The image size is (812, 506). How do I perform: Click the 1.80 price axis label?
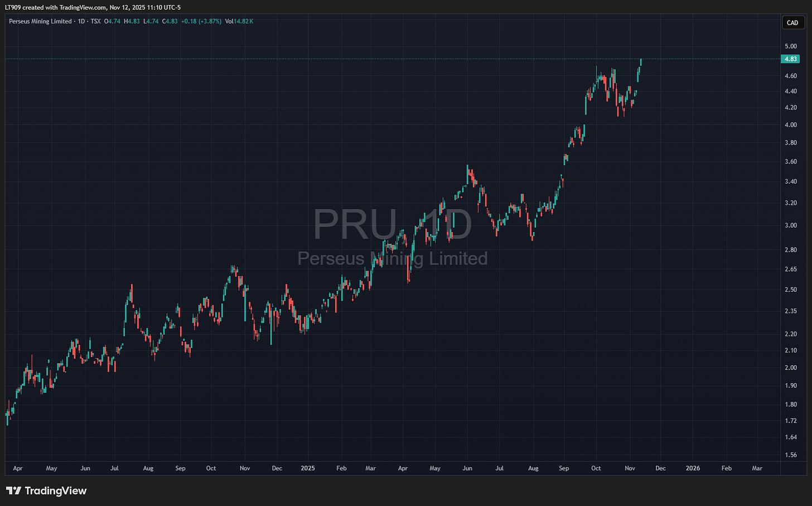pos(791,404)
